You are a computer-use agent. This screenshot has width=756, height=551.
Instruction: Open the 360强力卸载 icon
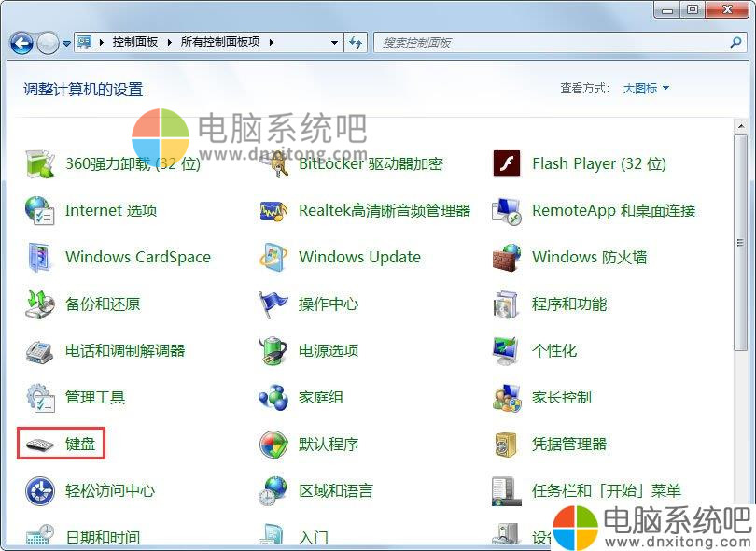[39, 164]
